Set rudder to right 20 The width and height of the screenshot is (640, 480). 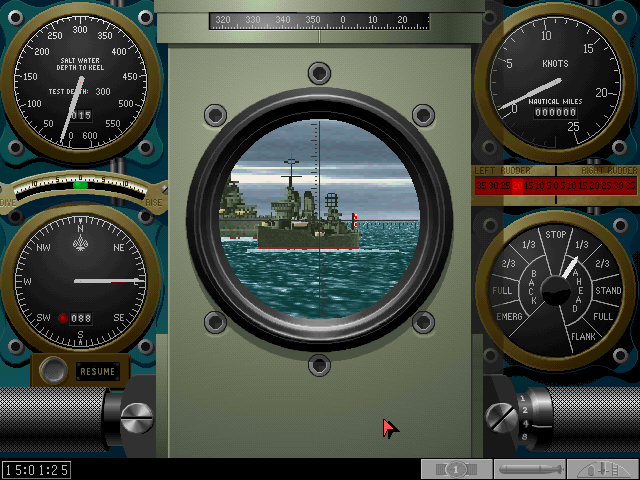click(x=595, y=186)
